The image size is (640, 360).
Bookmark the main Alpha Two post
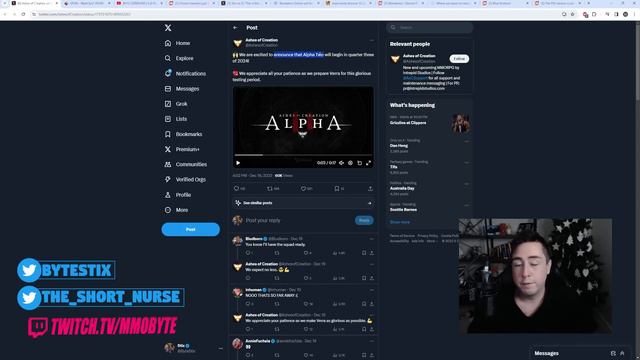coord(337,189)
